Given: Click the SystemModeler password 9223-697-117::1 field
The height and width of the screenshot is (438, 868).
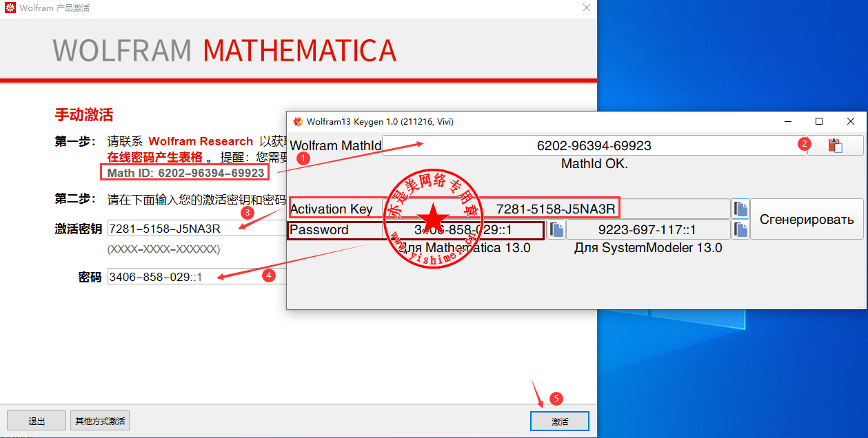Looking at the screenshot, I should pyautogui.click(x=647, y=229).
